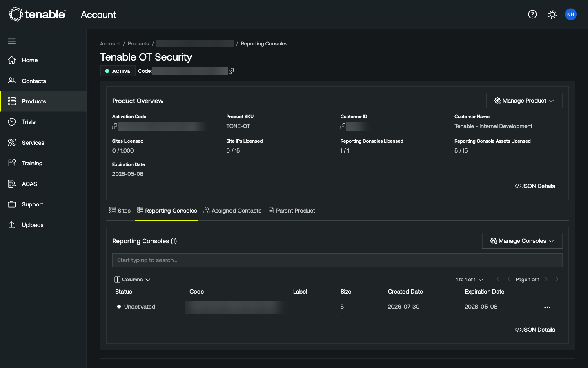Focus the reporting consoles search field
588x368 pixels.
point(337,260)
